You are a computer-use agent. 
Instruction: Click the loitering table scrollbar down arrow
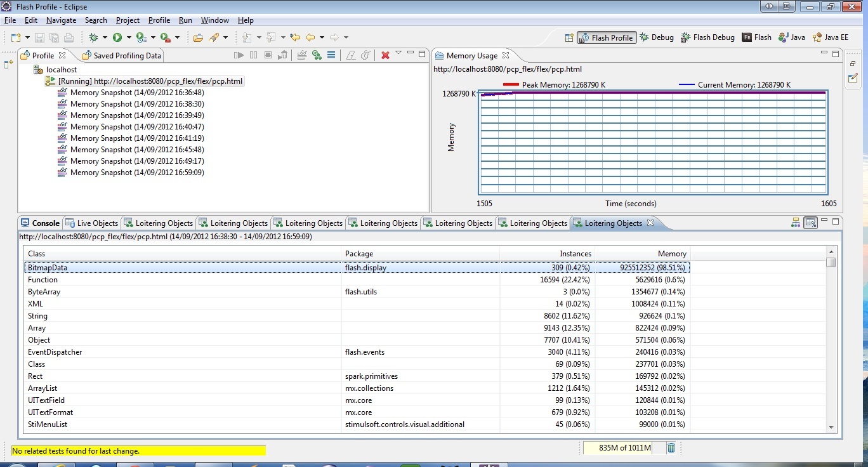[832, 428]
